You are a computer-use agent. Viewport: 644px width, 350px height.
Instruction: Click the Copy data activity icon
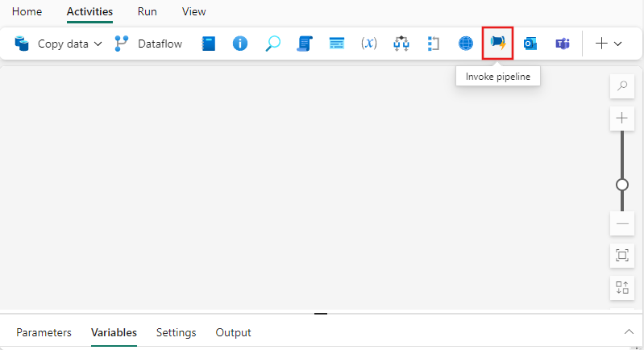point(21,44)
